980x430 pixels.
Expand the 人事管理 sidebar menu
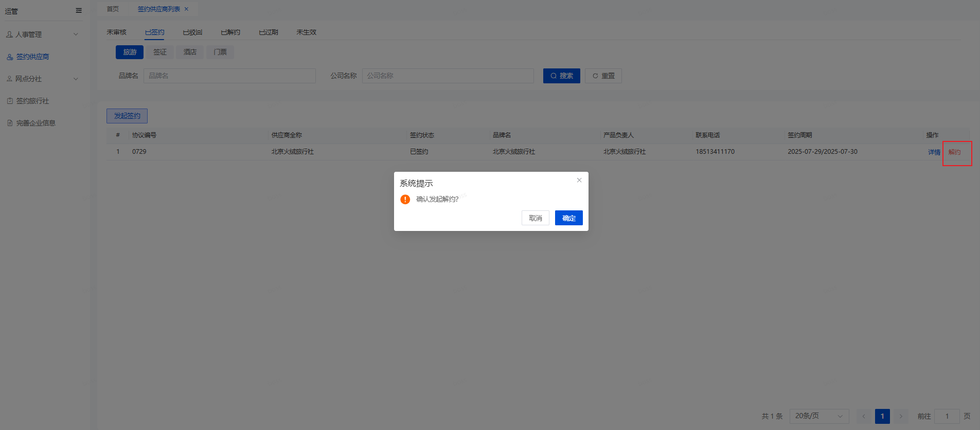coord(42,34)
